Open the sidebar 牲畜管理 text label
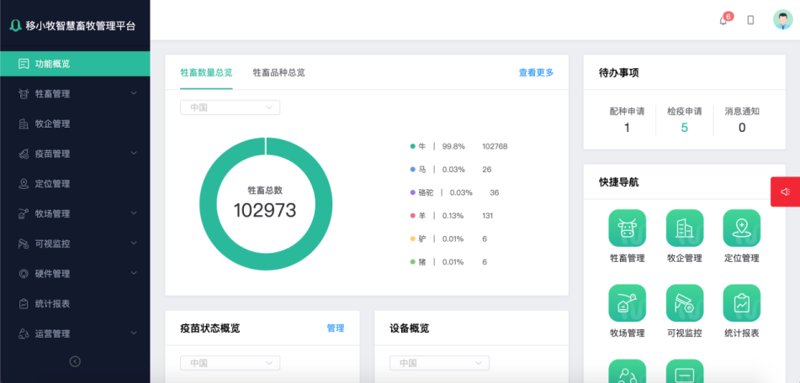The width and height of the screenshot is (800, 383). tap(53, 94)
